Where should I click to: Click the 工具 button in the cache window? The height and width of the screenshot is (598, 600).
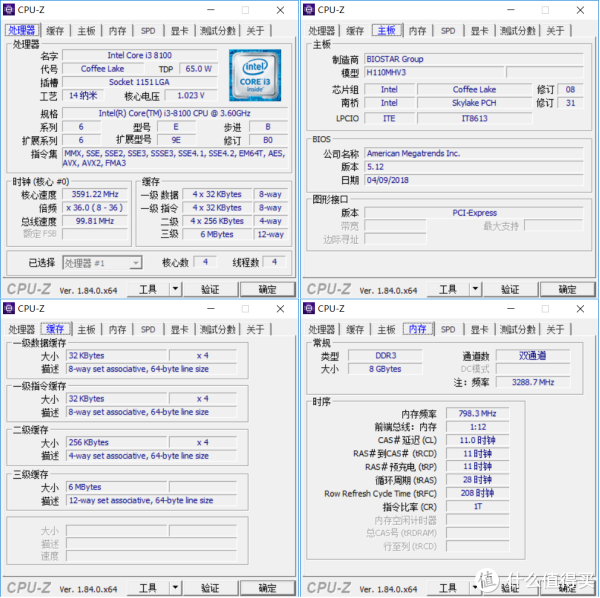tap(148, 587)
